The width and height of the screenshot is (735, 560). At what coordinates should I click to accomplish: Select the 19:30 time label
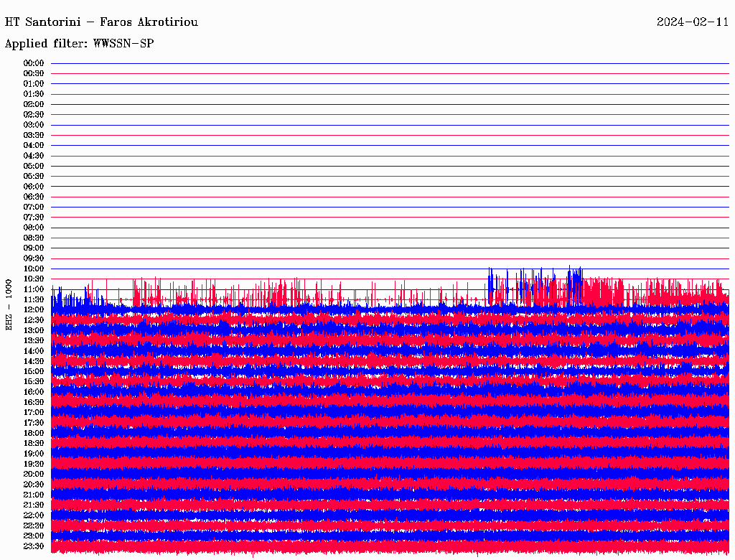tap(34, 465)
